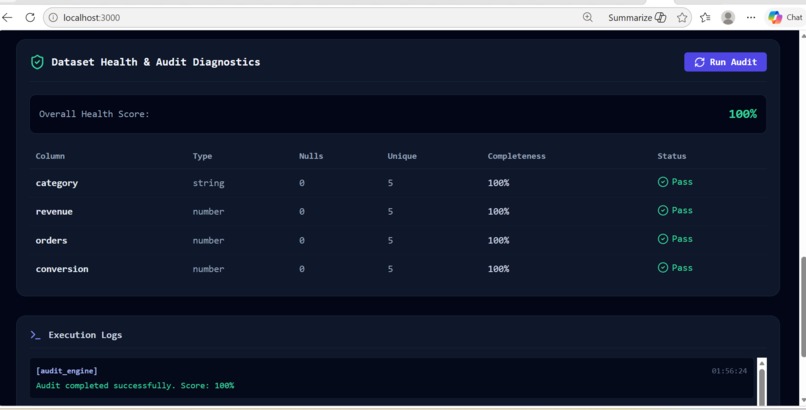Image resolution: width=806 pixels, height=410 pixels.
Task: Click the Pass check icon for orders row
Action: (x=663, y=239)
